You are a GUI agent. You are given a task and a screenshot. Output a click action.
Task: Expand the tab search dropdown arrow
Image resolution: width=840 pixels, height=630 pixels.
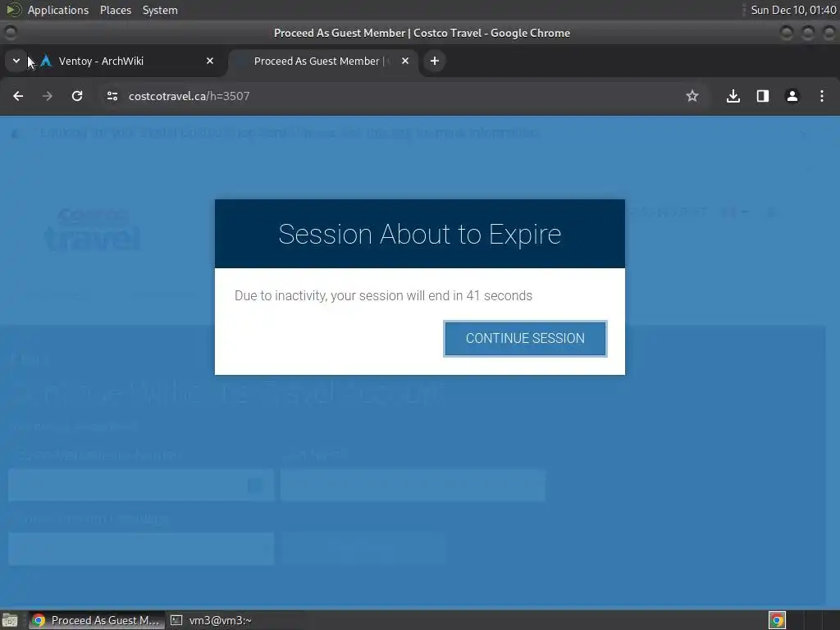16,61
